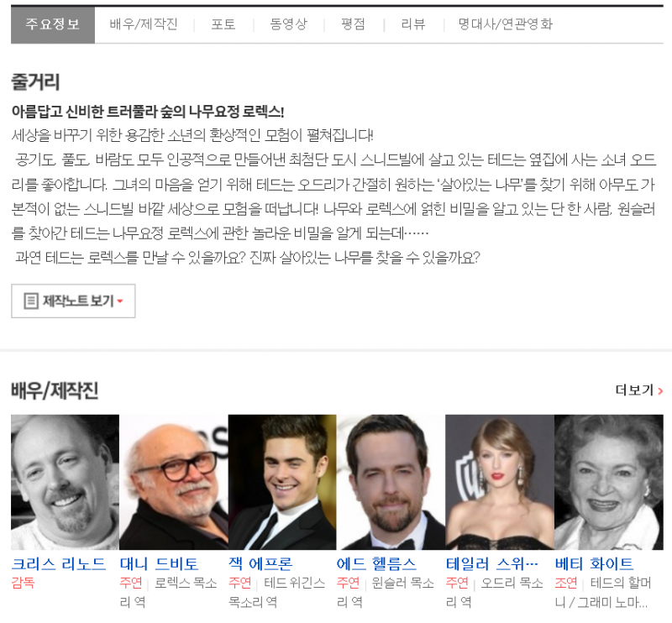Switch to the 주요정보 tab
Image resolution: width=672 pixels, height=623 pixels.
(x=53, y=24)
